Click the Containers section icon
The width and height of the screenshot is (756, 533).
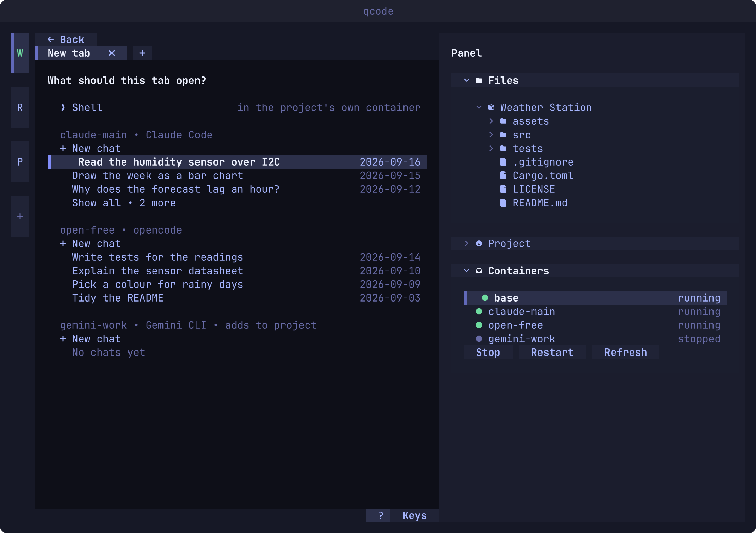(479, 271)
